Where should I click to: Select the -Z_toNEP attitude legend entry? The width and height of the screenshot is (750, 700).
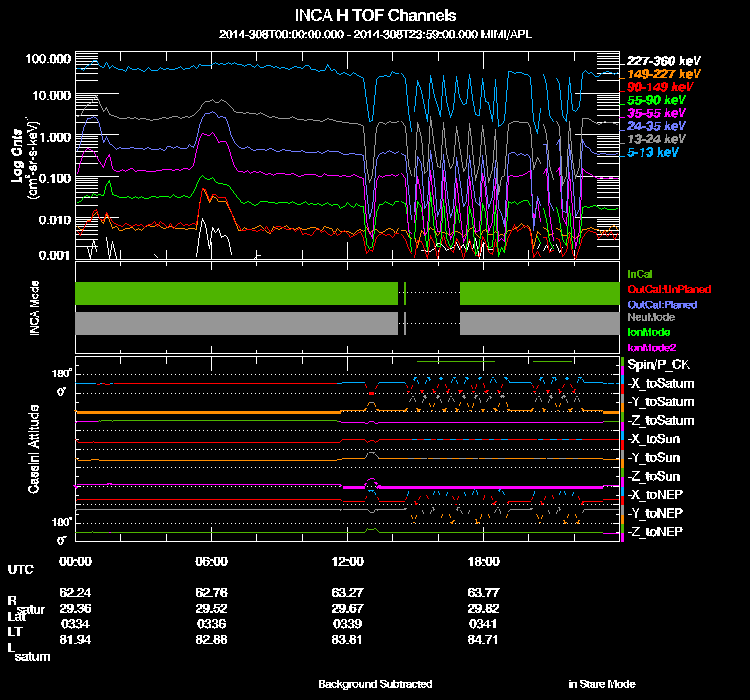(655, 531)
